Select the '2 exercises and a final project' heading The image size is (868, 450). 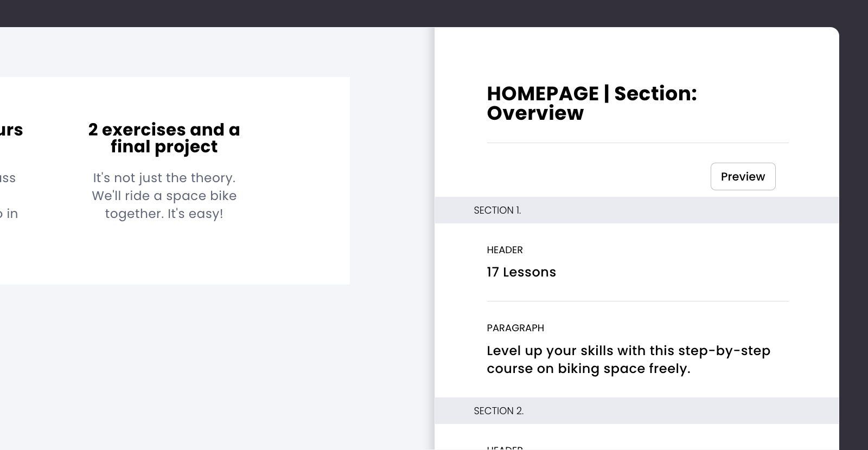163,138
